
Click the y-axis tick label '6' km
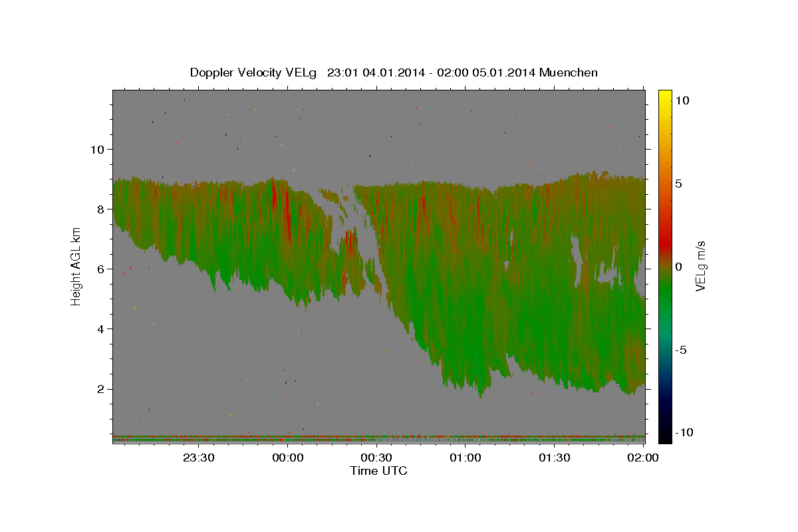pos(100,269)
